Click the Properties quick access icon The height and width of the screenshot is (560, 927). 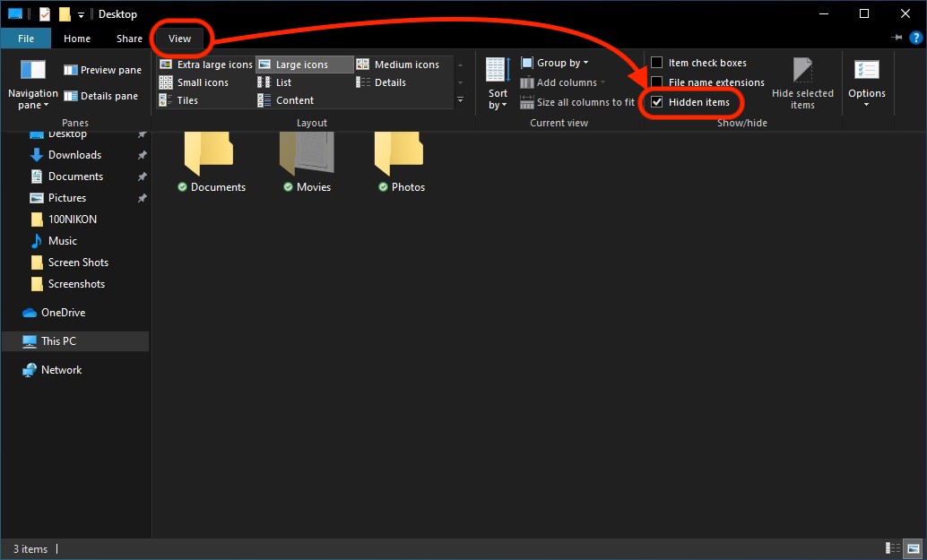45,13
